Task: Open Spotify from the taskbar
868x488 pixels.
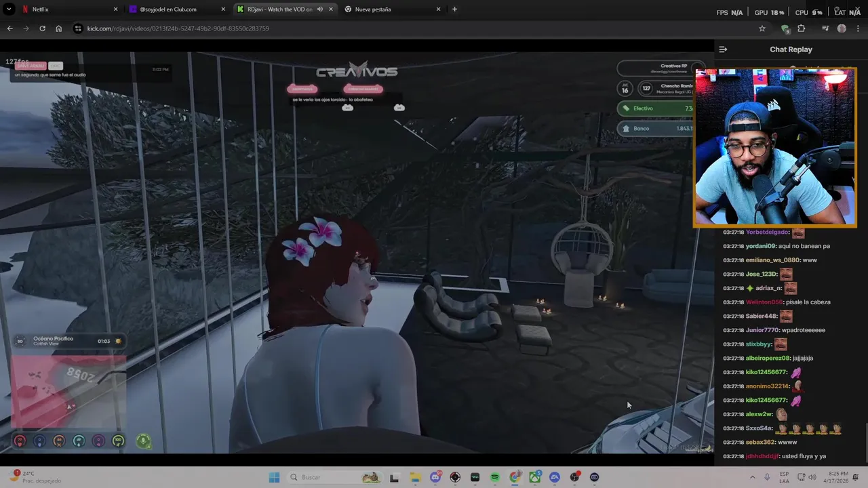Action: 495,477
